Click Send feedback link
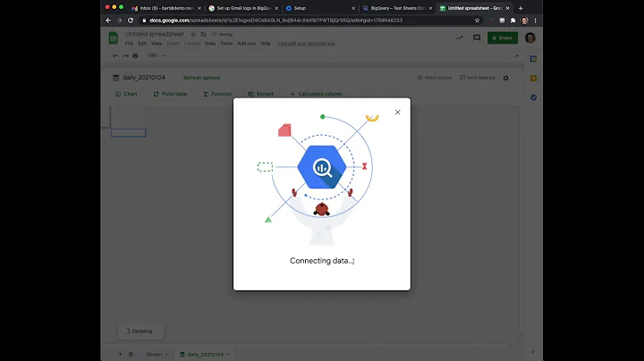The image size is (644, 361). coord(478,78)
